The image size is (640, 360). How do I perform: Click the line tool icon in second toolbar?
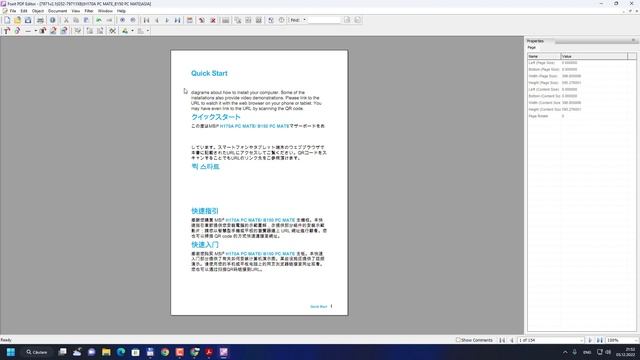click(28, 31)
